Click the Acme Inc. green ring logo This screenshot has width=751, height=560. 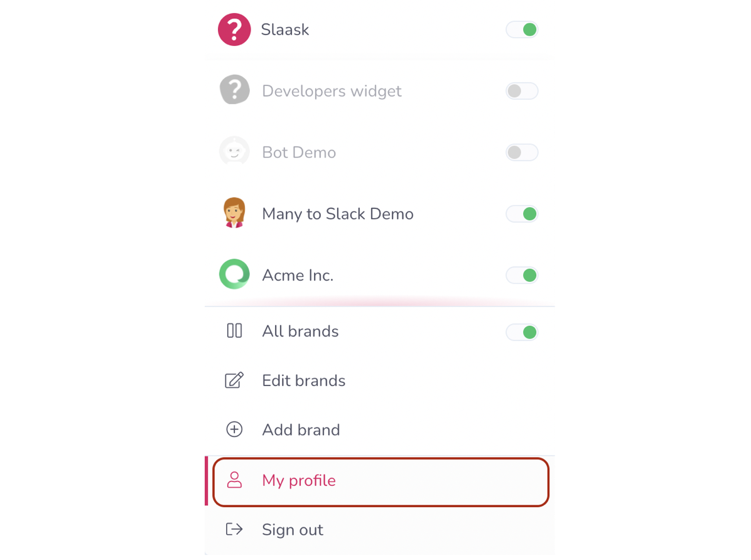[234, 274]
